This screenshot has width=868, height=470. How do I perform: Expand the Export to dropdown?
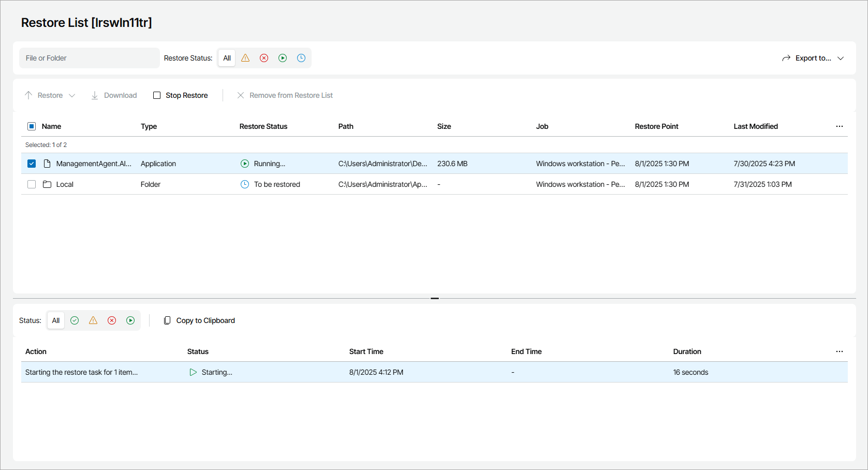point(813,58)
